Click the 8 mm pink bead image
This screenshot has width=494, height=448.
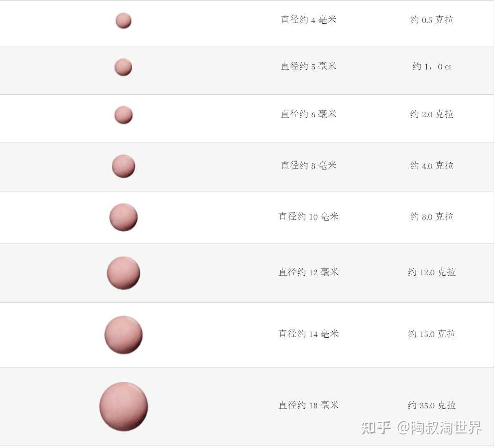point(123,166)
